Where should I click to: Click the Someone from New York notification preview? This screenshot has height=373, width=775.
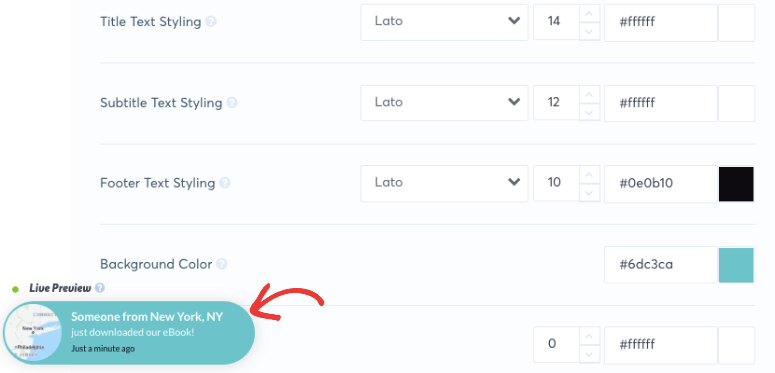[x=129, y=333]
